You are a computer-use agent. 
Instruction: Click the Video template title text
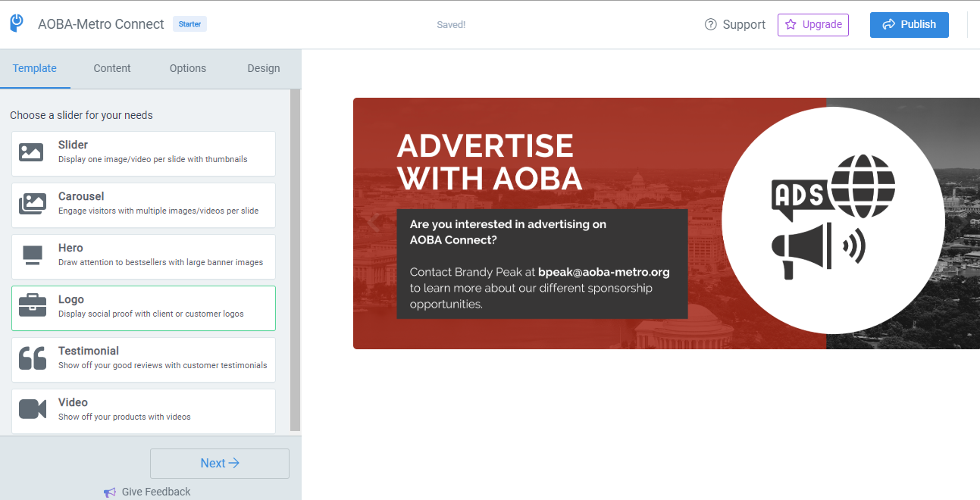click(x=73, y=402)
